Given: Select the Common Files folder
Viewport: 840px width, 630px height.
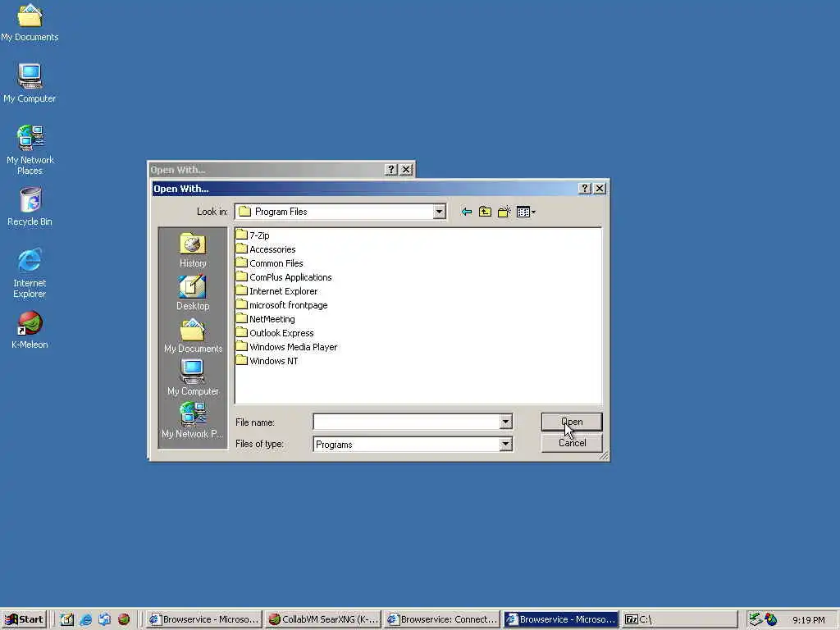Looking at the screenshot, I should (270, 263).
